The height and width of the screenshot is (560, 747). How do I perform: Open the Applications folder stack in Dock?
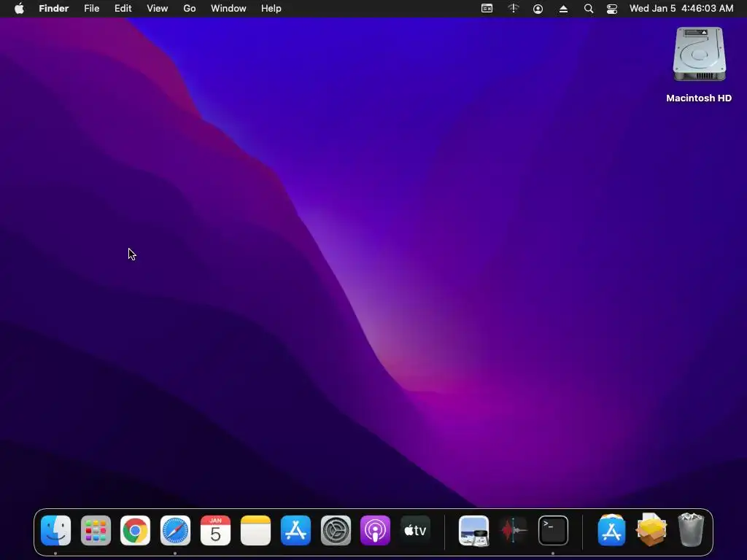pyautogui.click(x=612, y=531)
